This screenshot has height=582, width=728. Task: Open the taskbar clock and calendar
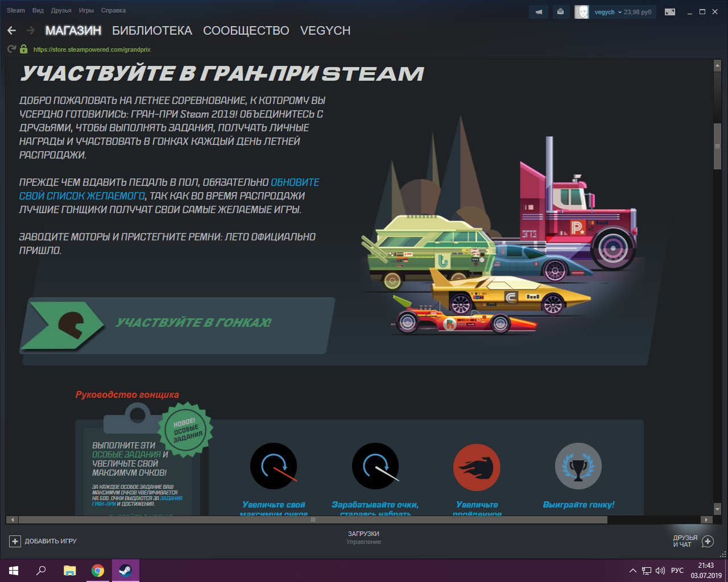pos(706,571)
